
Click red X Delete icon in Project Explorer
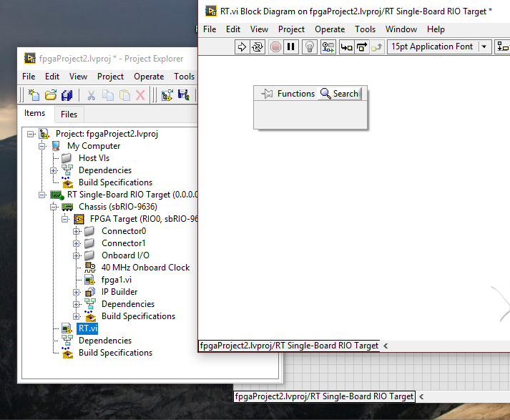point(140,95)
